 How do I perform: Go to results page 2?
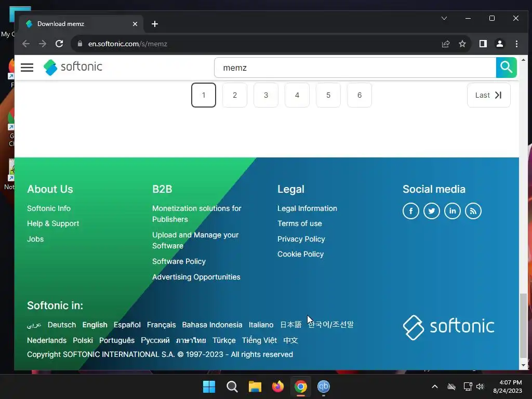(235, 95)
